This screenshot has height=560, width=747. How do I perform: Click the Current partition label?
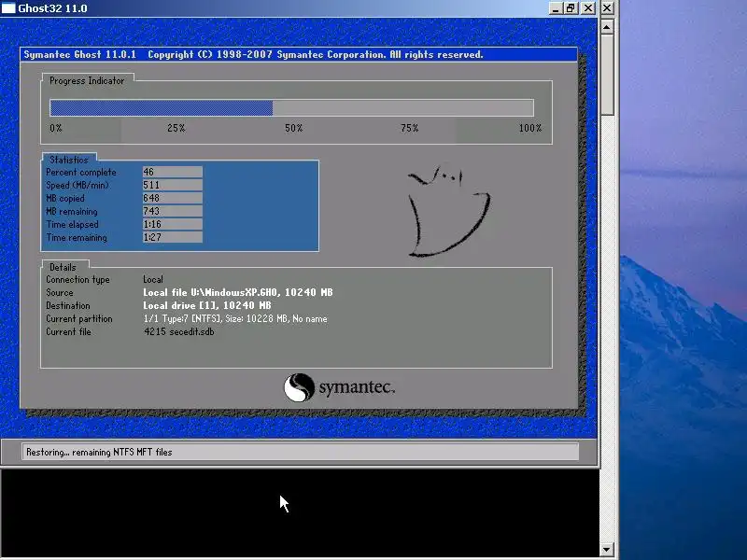(x=79, y=318)
